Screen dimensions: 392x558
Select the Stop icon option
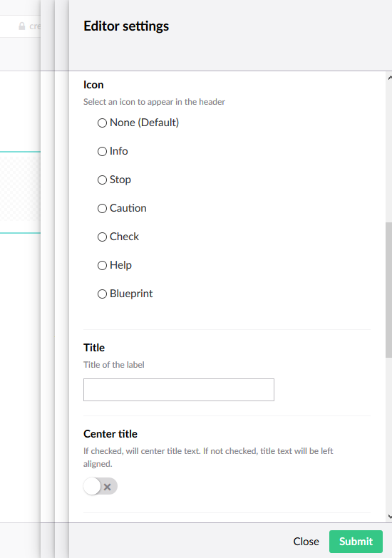click(102, 180)
